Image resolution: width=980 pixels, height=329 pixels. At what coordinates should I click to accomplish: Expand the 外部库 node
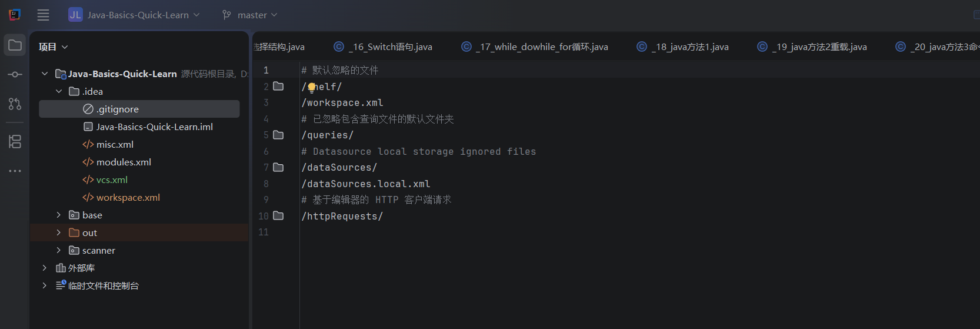point(45,268)
